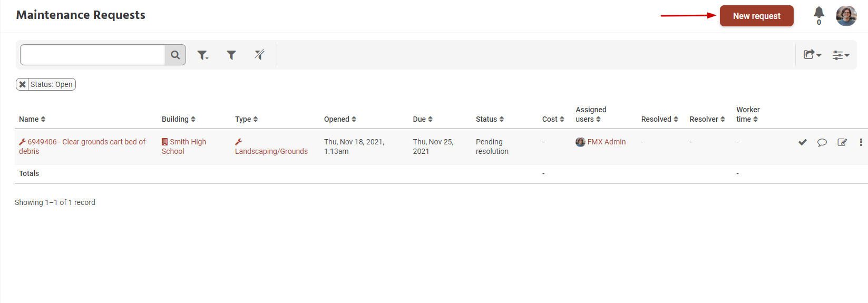Open the comment bubble for request 6949406
The image size is (868, 303).
[x=822, y=142]
